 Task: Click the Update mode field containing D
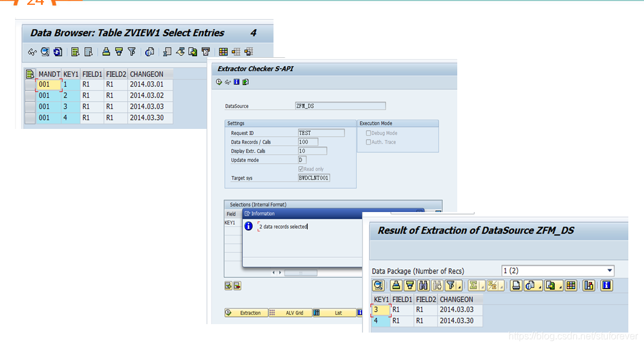pyautogui.click(x=302, y=160)
